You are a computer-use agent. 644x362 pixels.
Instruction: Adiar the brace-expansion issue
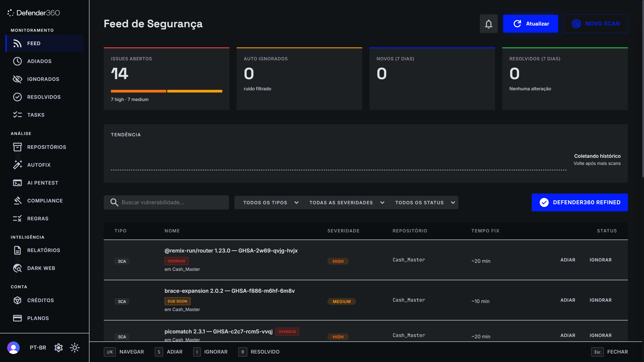(568, 300)
